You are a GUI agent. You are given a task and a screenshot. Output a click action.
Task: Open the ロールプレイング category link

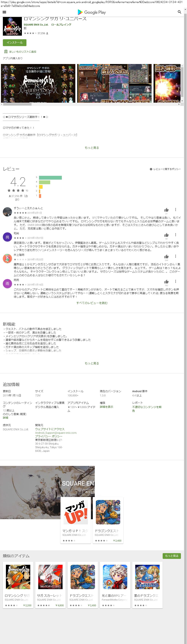[x=61, y=25]
